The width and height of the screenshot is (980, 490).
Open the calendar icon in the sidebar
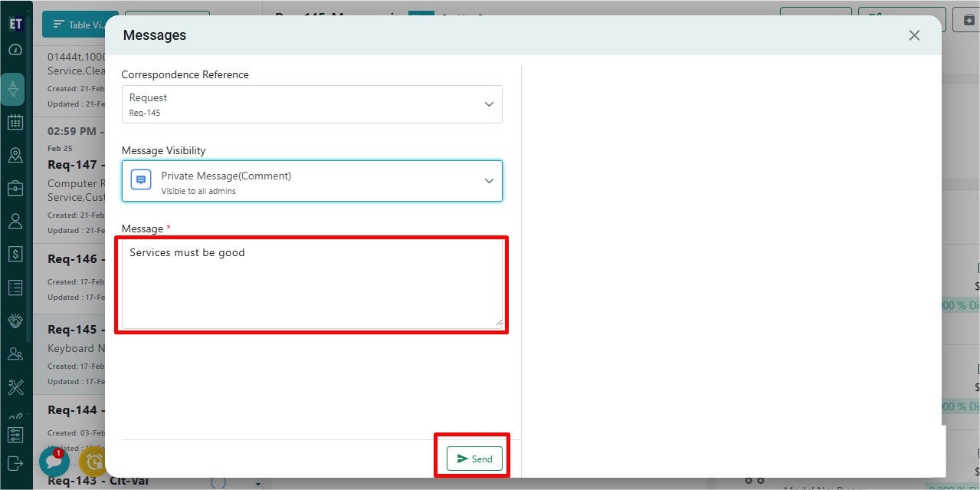coord(15,123)
